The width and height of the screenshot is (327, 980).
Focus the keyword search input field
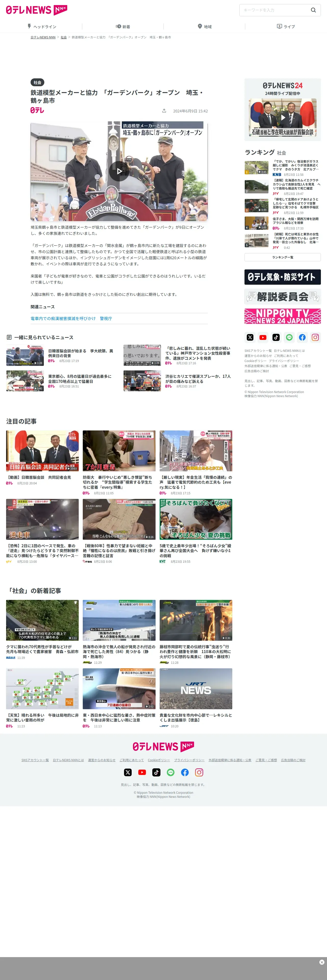coord(275,10)
